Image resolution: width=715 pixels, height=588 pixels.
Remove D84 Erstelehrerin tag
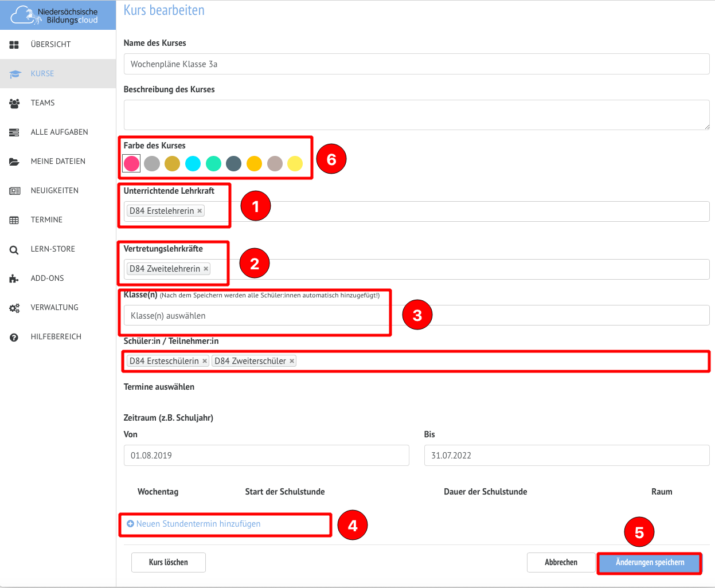pyautogui.click(x=200, y=211)
